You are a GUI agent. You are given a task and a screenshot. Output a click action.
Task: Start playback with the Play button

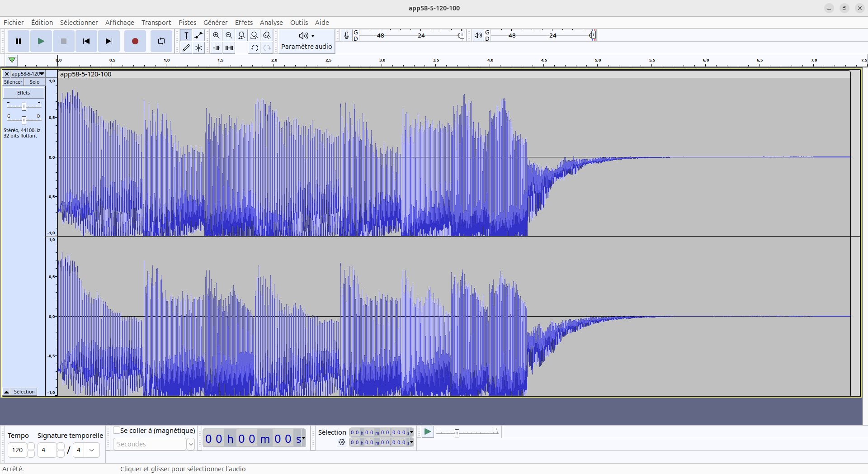tap(41, 41)
